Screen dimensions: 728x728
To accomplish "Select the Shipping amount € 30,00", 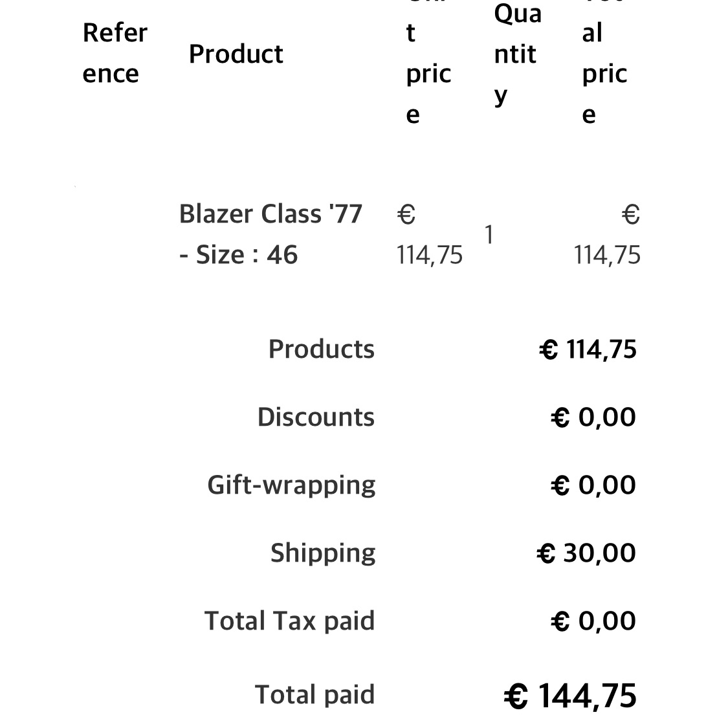I will click(586, 553).
